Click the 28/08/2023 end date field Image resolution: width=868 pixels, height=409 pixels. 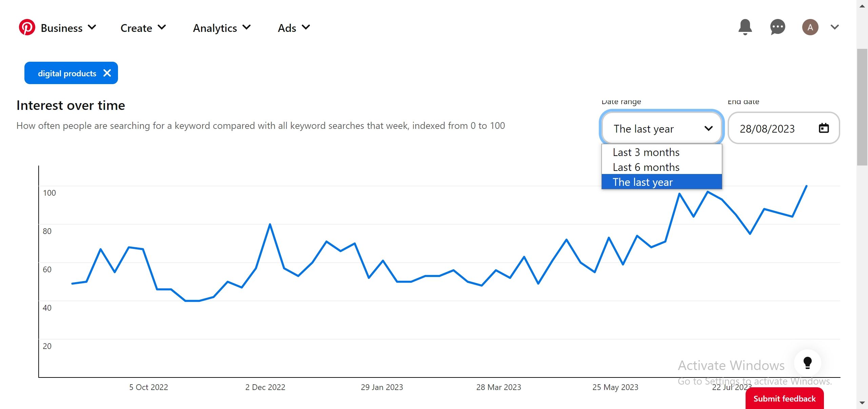(767, 129)
